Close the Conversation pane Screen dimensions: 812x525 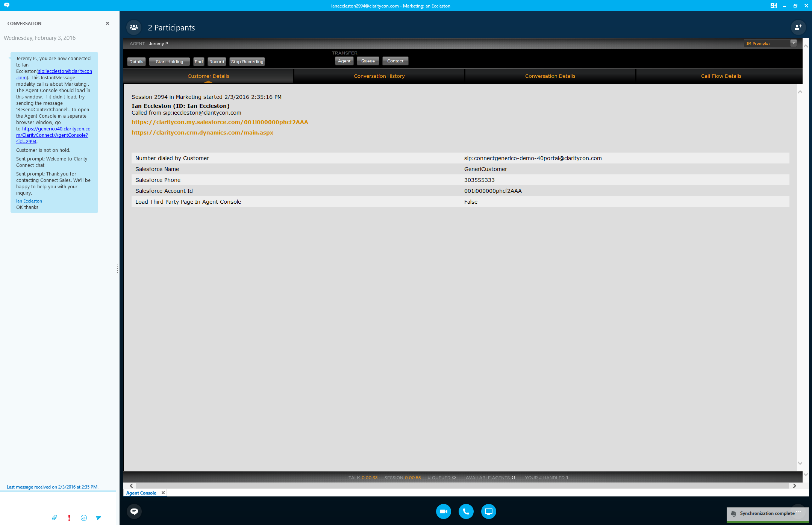[108, 23]
